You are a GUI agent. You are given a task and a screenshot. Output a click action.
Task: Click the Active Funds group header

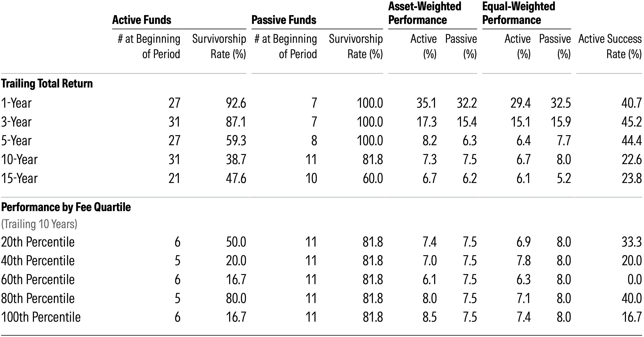(x=142, y=20)
